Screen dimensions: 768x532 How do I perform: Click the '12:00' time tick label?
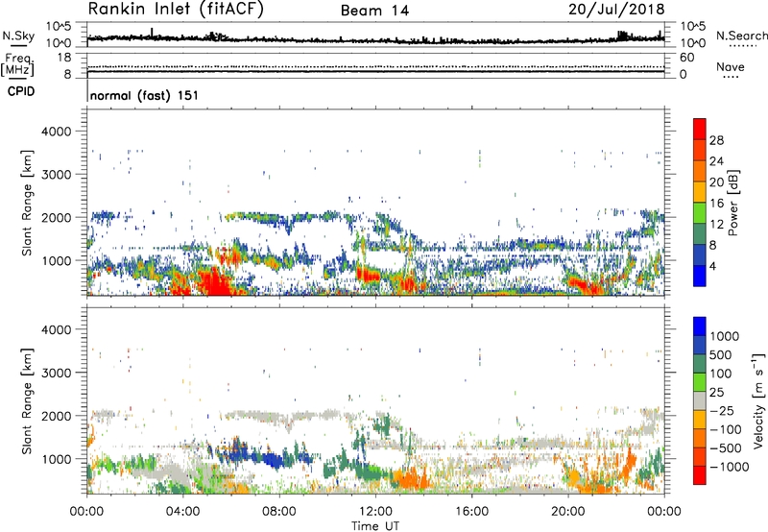[375, 512]
